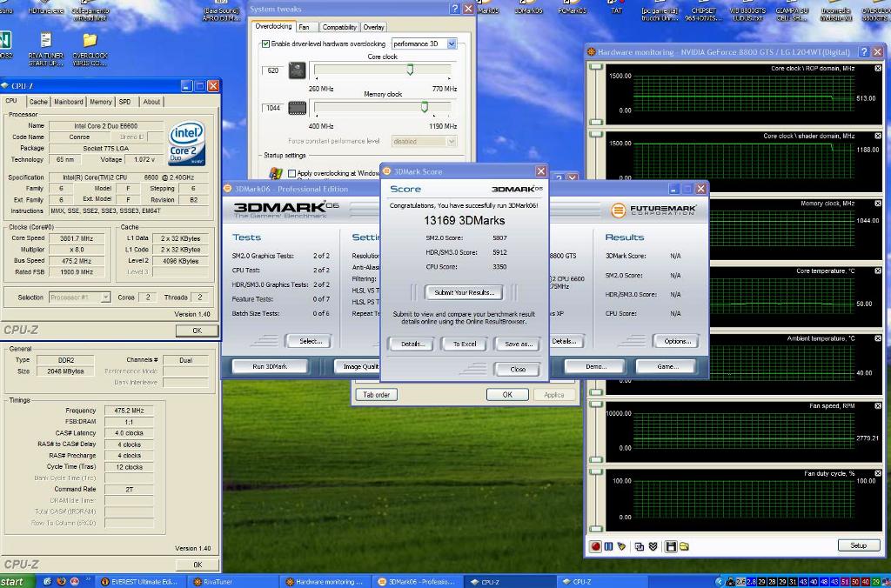Open the Cache tab in CPU-Z
Viewport: 891px width, 588px height.
coord(38,102)
